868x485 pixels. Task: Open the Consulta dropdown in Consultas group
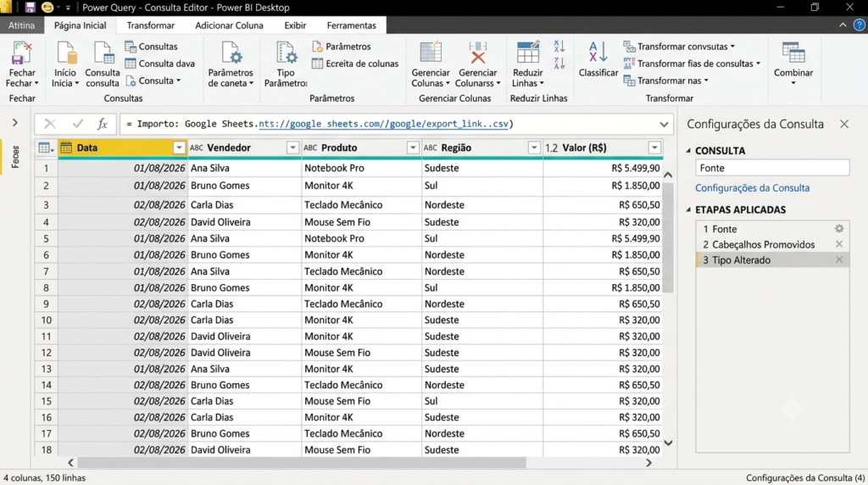153,81
